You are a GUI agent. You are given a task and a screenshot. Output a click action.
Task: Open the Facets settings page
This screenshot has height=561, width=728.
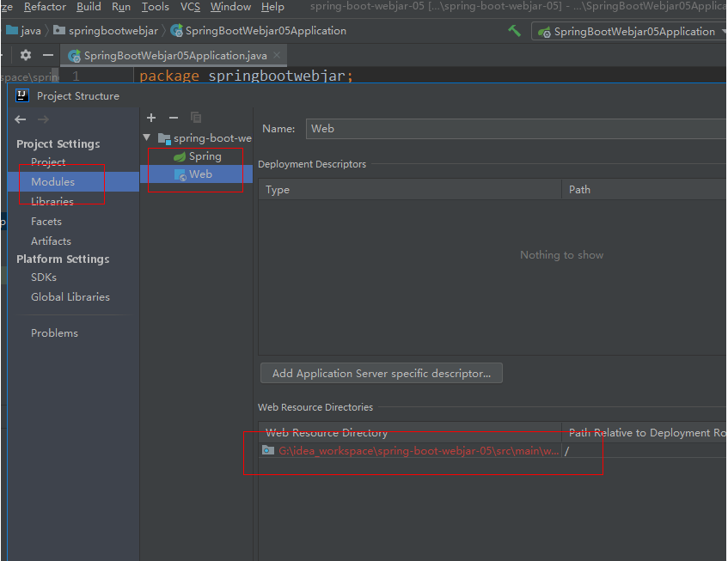tap(46, 222)
